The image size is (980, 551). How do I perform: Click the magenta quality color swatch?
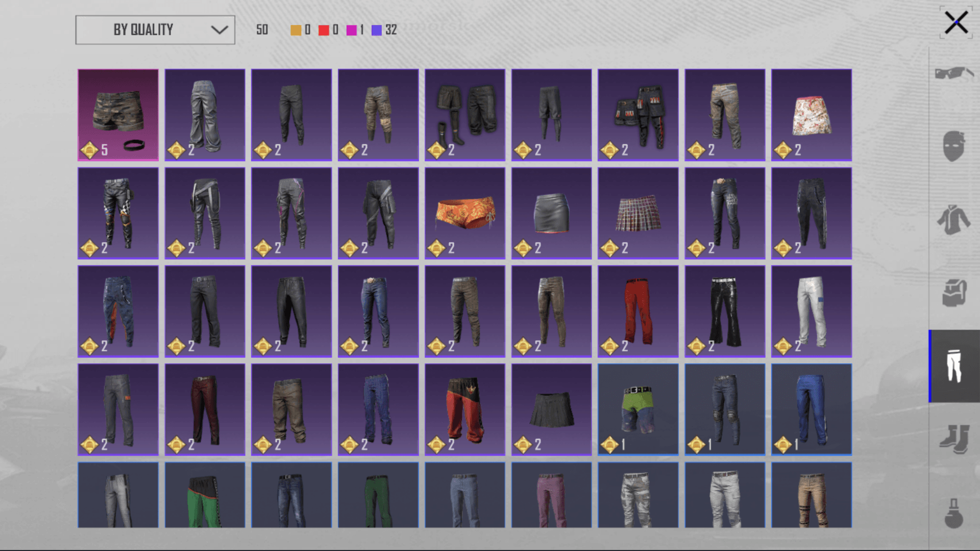351,30
